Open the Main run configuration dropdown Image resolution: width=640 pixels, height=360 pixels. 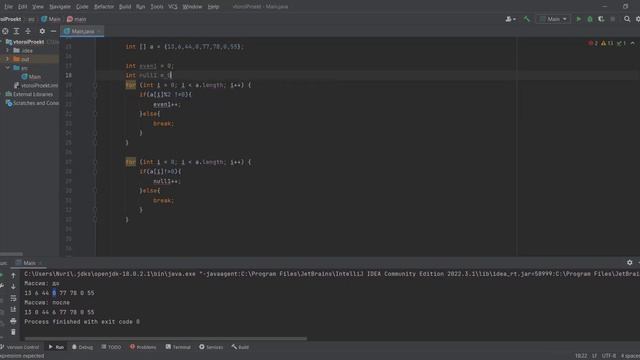click(x=553, y=19)
